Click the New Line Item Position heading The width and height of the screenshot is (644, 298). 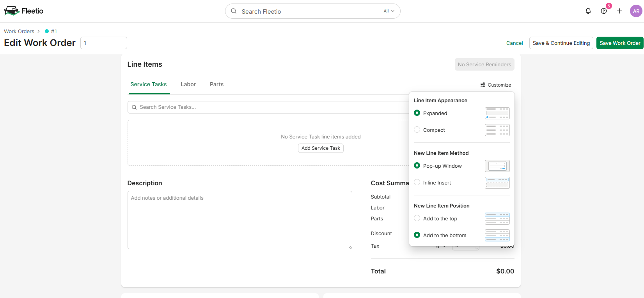(x=442, y=206)
